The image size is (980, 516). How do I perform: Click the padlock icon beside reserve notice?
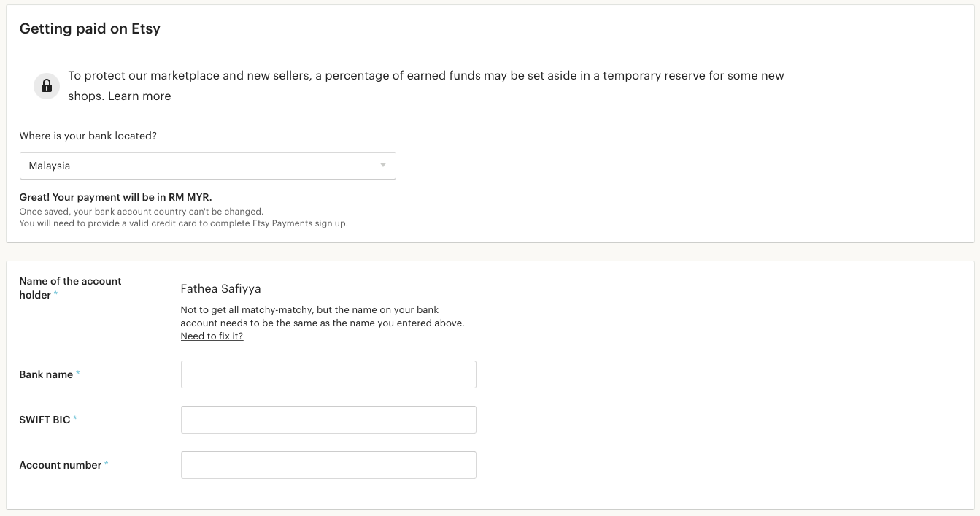click(x=47, y=86)
